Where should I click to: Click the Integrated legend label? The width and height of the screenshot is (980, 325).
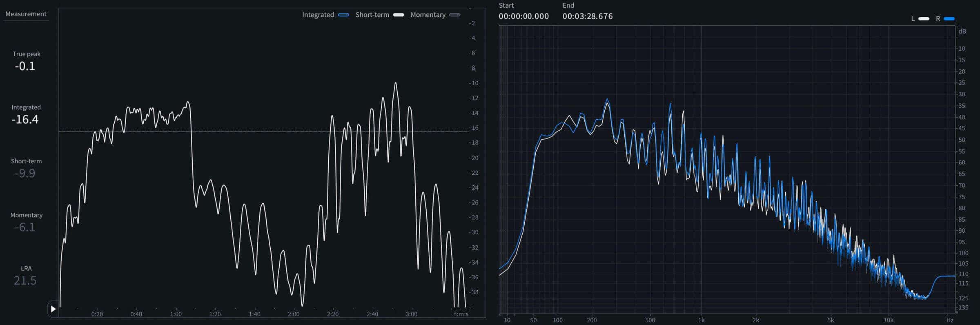(x=318, y=15)
